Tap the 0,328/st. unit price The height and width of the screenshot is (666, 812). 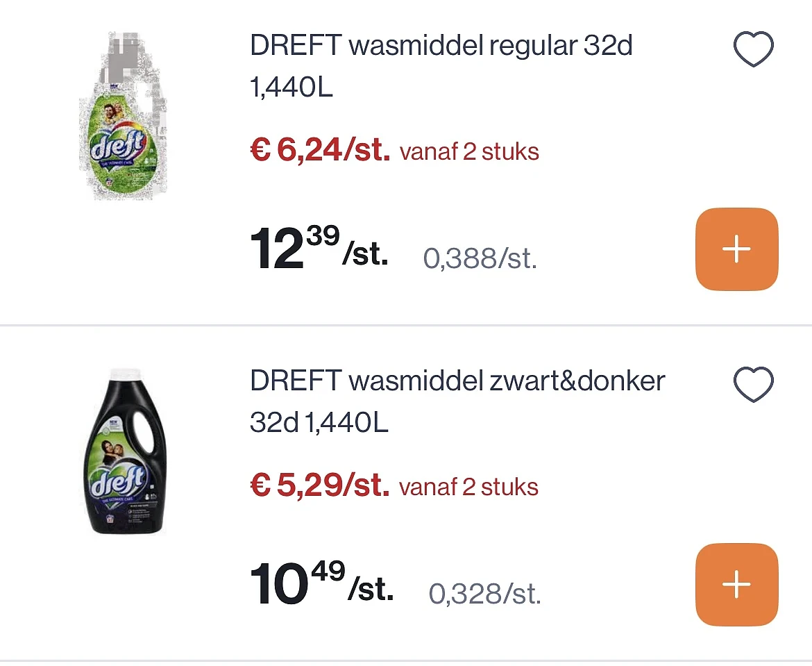(484, 594)
